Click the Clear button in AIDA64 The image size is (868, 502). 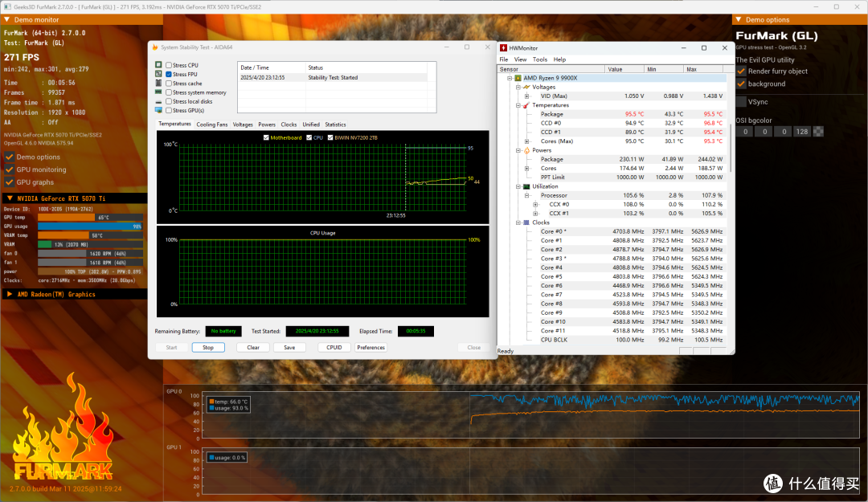253,348
